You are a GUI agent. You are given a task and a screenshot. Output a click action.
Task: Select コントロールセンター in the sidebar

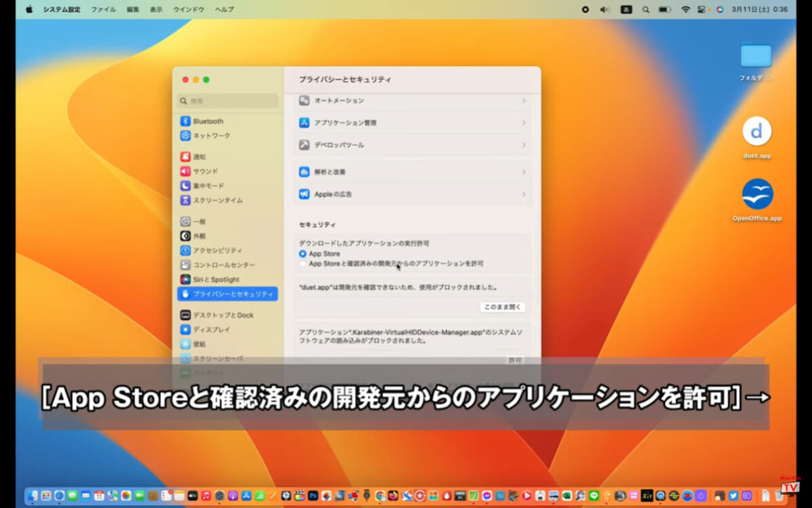click(227, 265)
